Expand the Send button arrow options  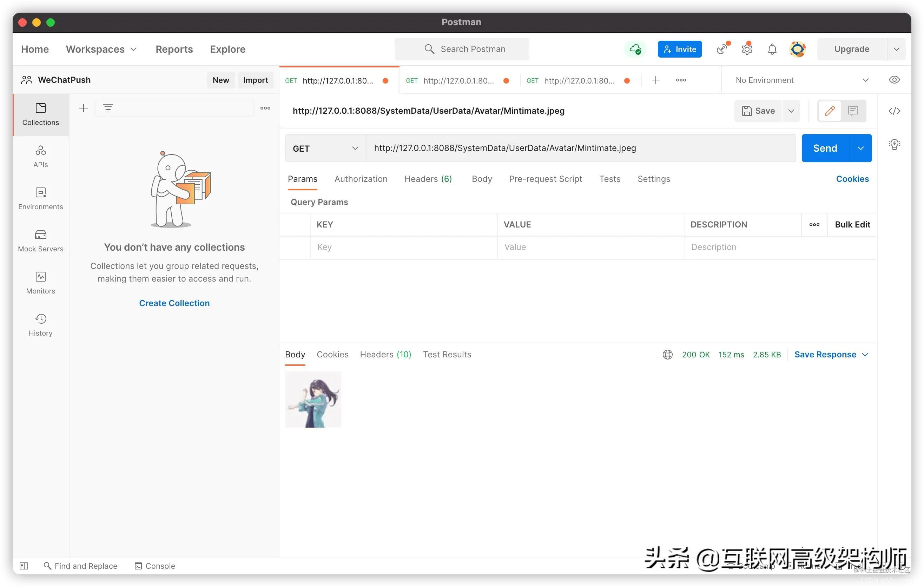(861, 148)
